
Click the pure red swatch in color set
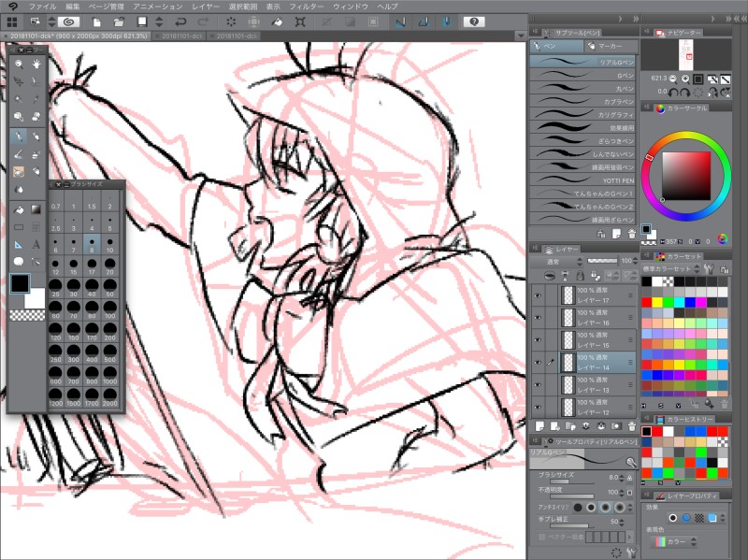[647, 302]
